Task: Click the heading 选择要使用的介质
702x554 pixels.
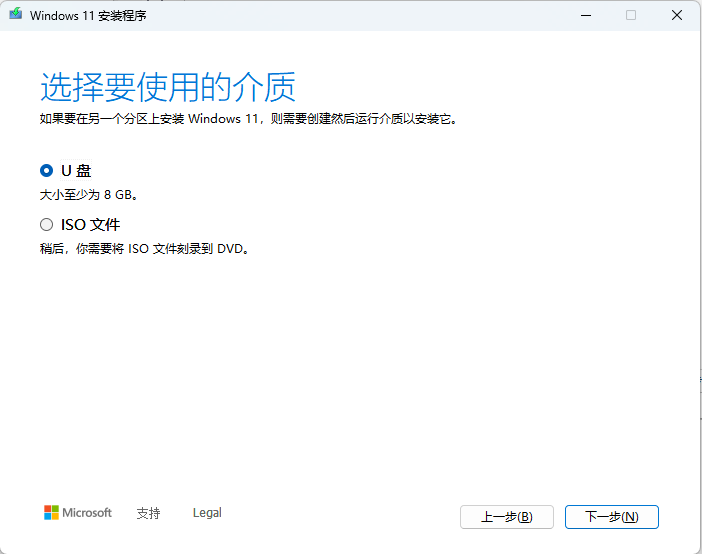Action: coord(168,87)
